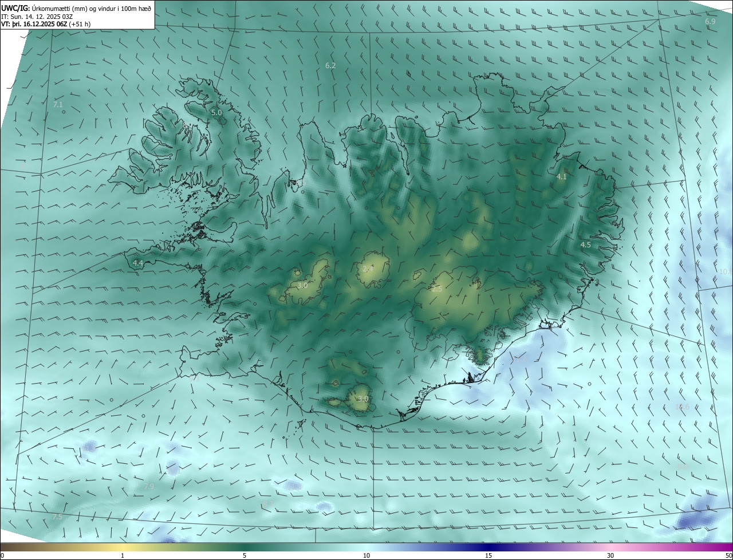Click the 7.1 value label
The image size is (733, 560).
pyautogui.click(x=58, y=104)
